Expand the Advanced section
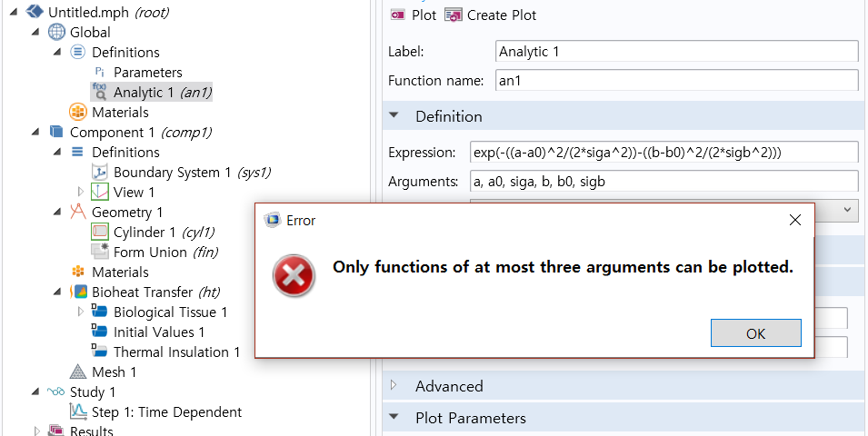 pos(394,386)
